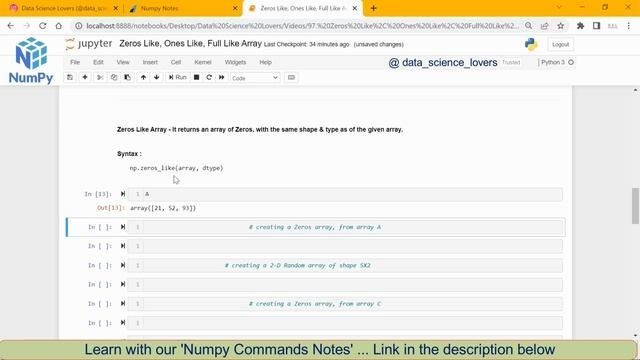640x360 pixels.
Task: Run the 'Zeros array, from array A' comment cell
Action: click(x=123, y=227)
